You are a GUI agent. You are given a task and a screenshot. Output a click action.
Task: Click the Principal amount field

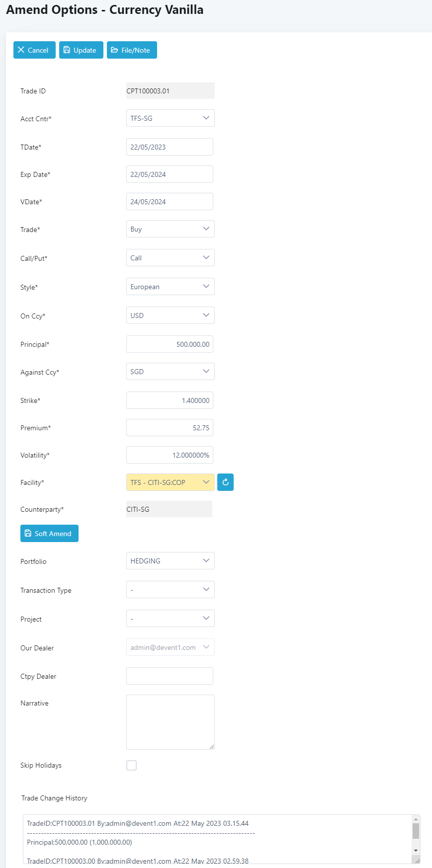click(x=170, y=344)
